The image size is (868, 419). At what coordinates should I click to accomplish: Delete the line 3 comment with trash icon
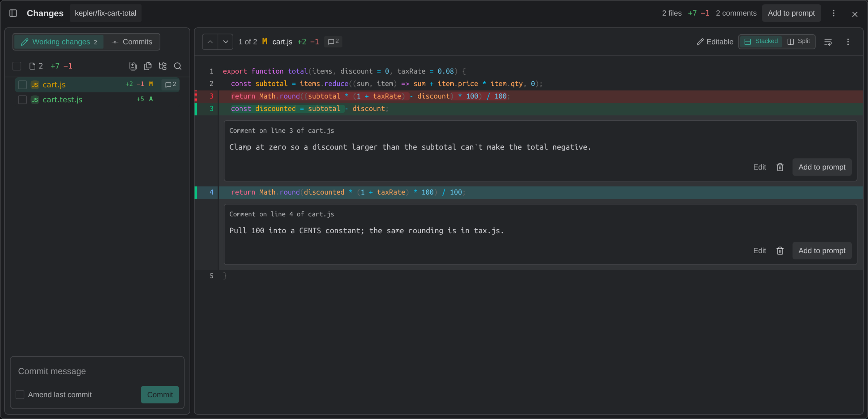point(780,167)
